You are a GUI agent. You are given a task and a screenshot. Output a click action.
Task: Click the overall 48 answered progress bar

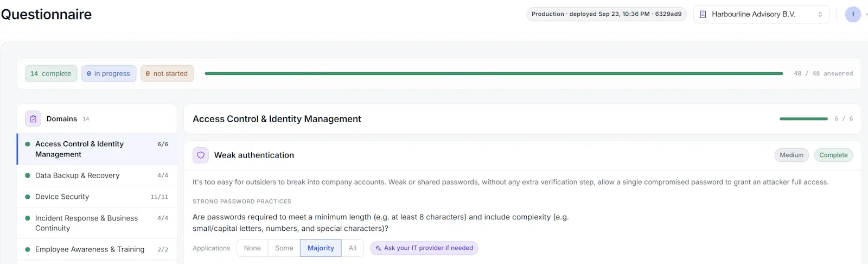pyautogui.click(x=494, y=73)
